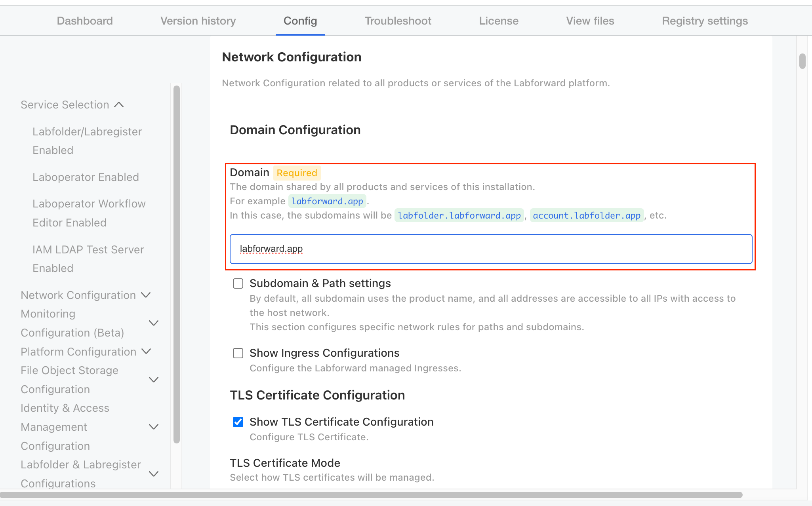Go to the License tab
The width and height of the screenshot is (812, 506).
click(499, 21)
